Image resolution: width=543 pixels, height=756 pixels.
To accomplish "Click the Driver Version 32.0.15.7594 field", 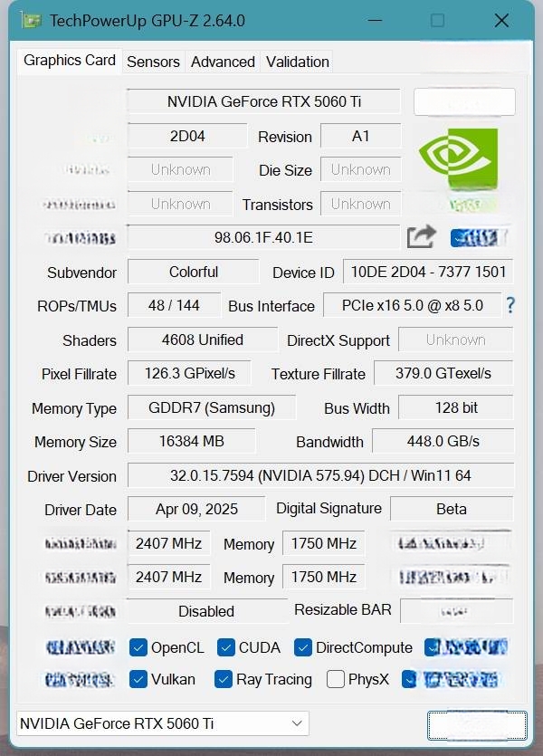I will pos(320,476).
